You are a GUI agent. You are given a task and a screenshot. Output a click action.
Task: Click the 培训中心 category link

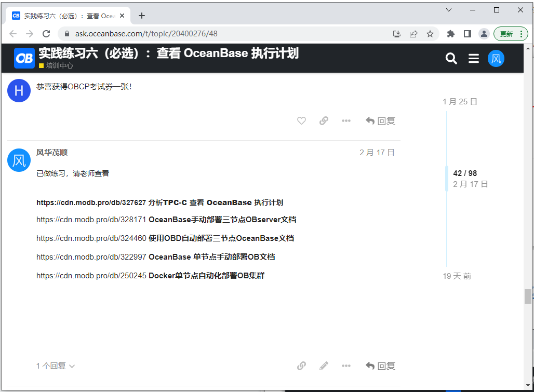(56, 65)
